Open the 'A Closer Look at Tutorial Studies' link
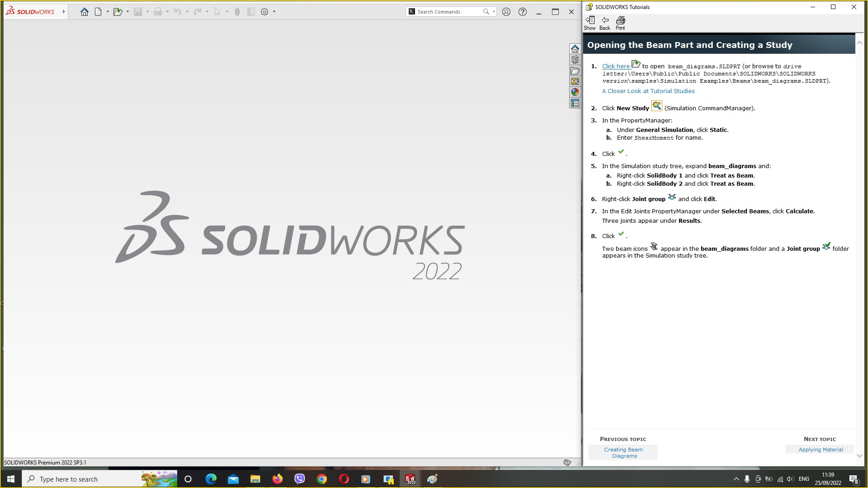This screenshot has height=488, width=868. coord(648,90)
